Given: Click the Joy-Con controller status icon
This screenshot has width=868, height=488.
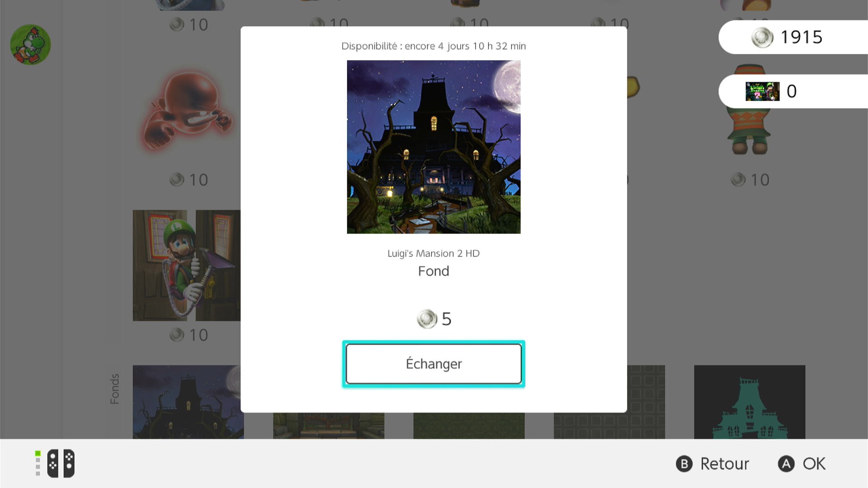Looking at the screenshot, I should click(x=55, y=463).
